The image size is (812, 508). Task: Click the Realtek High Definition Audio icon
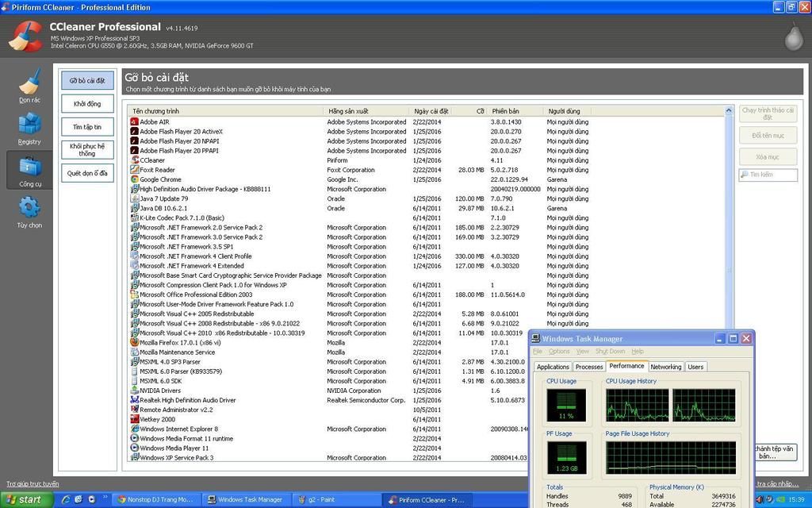pyautogui.click(x=135, y=400)
